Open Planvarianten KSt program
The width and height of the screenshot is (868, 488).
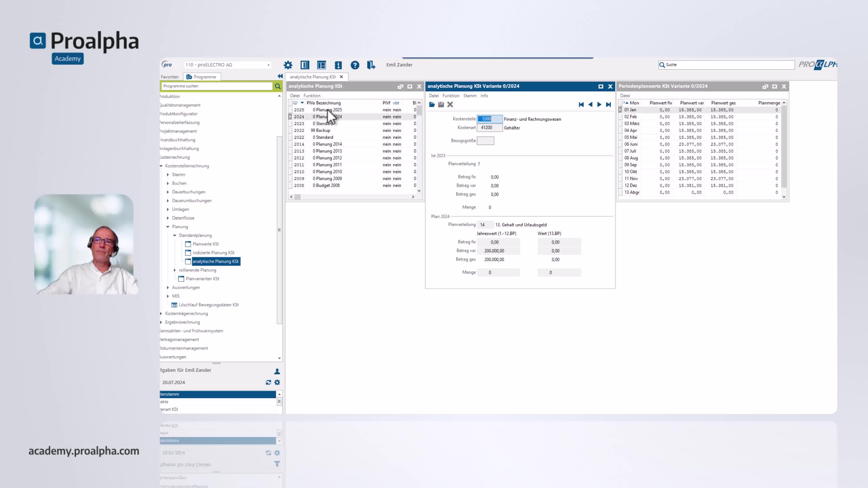coord(202,279)
